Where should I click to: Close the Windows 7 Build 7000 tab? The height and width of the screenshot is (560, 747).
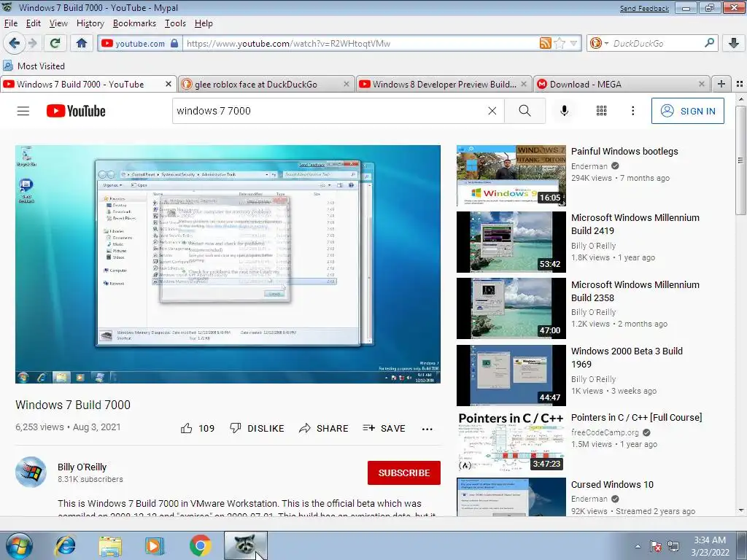click(x=169, y=84)
